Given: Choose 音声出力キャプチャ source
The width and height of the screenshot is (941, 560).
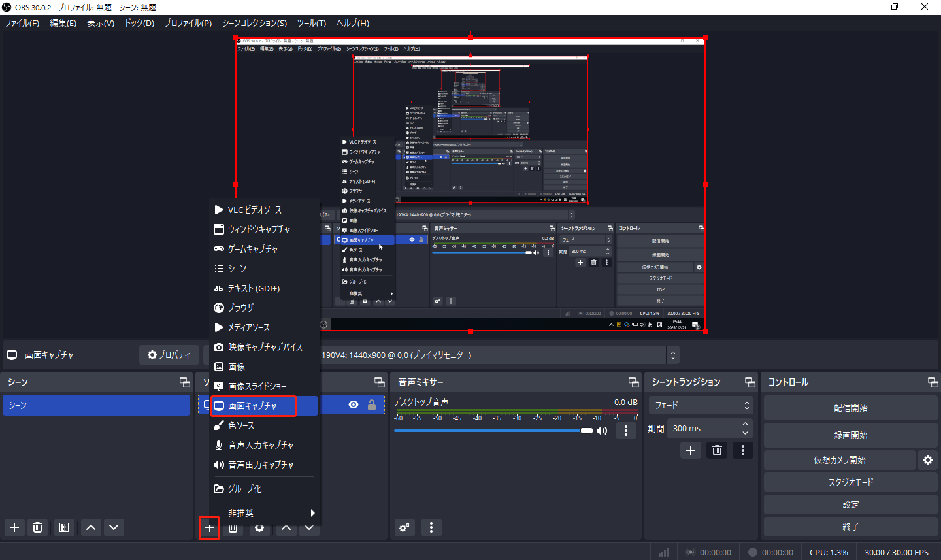Looking at the screenshot, I should pyautogui.click(x=265, y=465).
